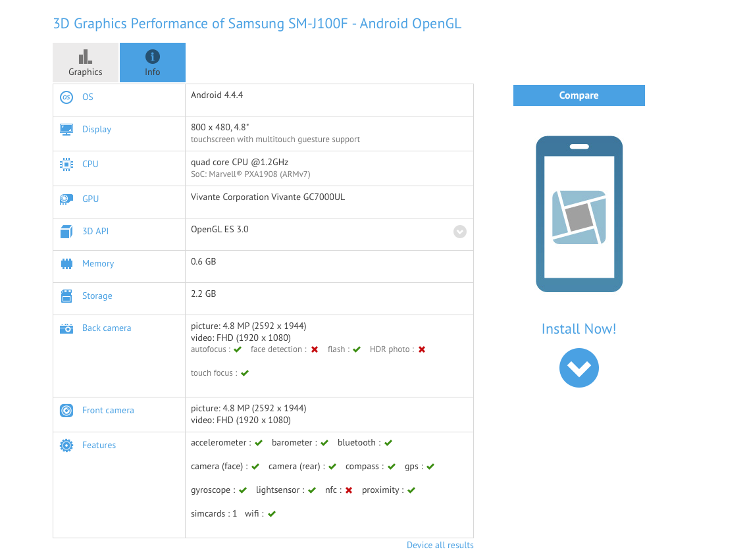747x560 pixels.
Task: Click the Storage SD card icon
Action: (x=66, y=296)
